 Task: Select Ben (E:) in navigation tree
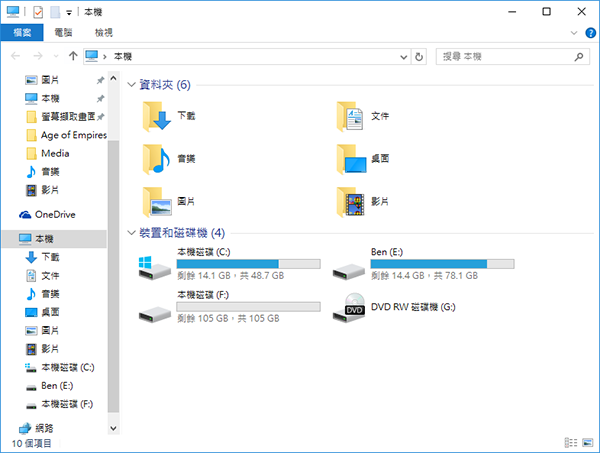coord(49,386)
